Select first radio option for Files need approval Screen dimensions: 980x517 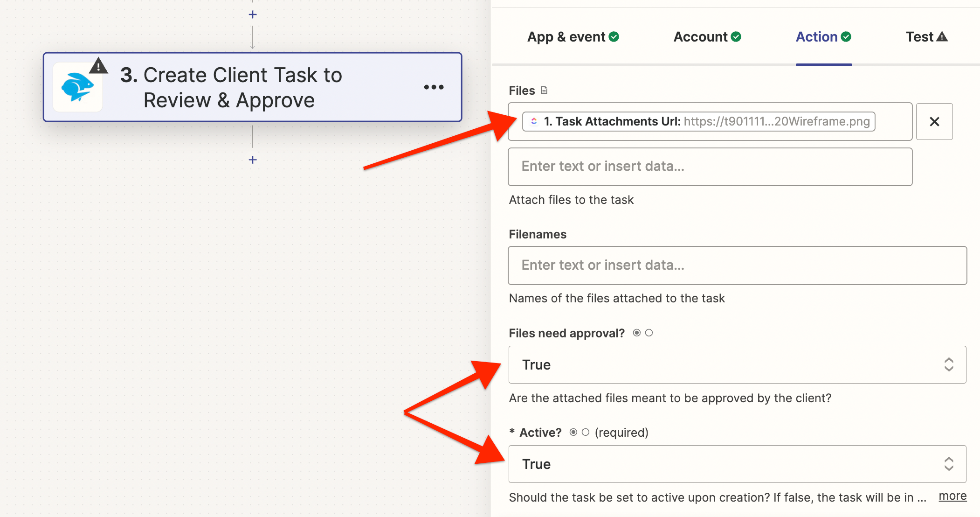pyautogui.click(x=636, y=333)
